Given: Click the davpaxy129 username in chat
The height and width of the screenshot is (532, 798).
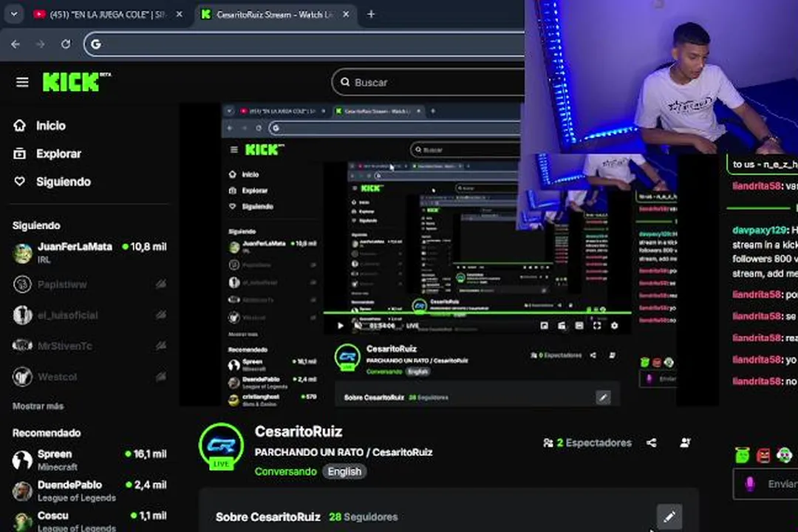Looking at the screenshot, I should pyautogui.click(x=759, y=230).
